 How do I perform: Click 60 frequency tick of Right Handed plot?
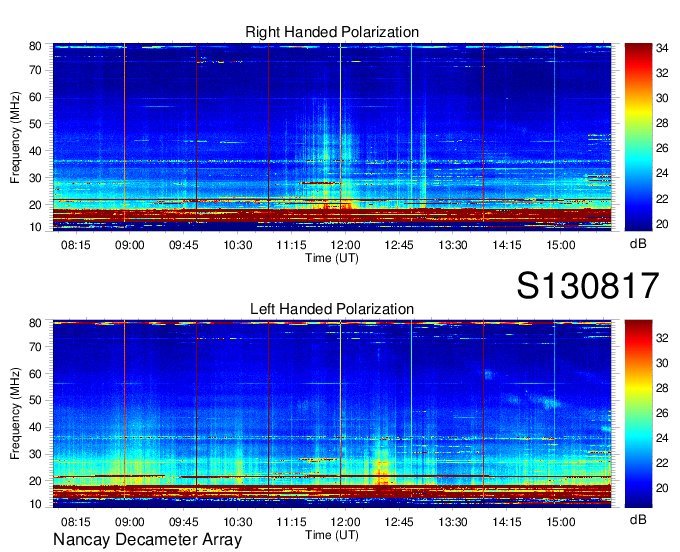tap(35, 97)
